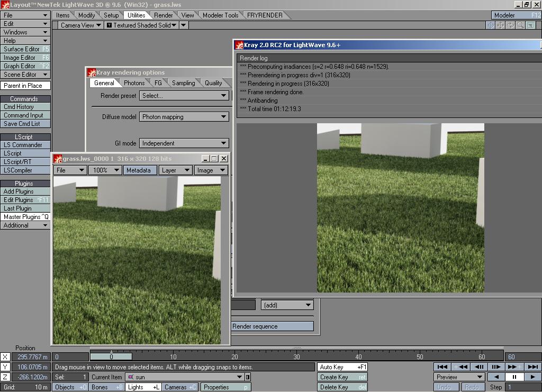542x392 pixels.
Task: Open the Render tab
Action: pos(163,15)
